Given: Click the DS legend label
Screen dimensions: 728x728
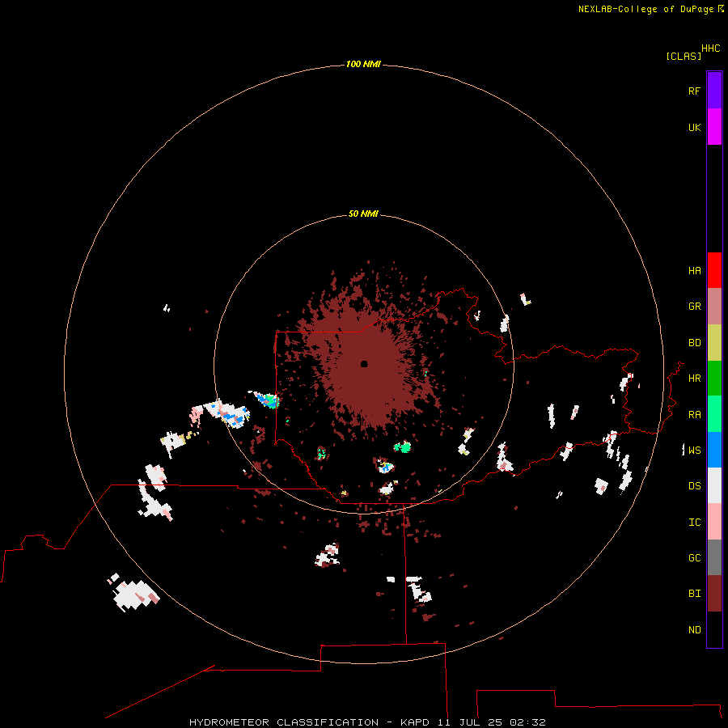Looking at the screenshot, I should (x=694, y=486).
